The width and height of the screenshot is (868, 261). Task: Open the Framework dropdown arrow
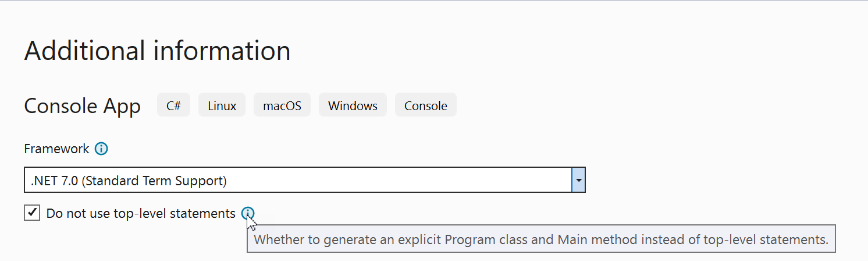click(578, 180)
